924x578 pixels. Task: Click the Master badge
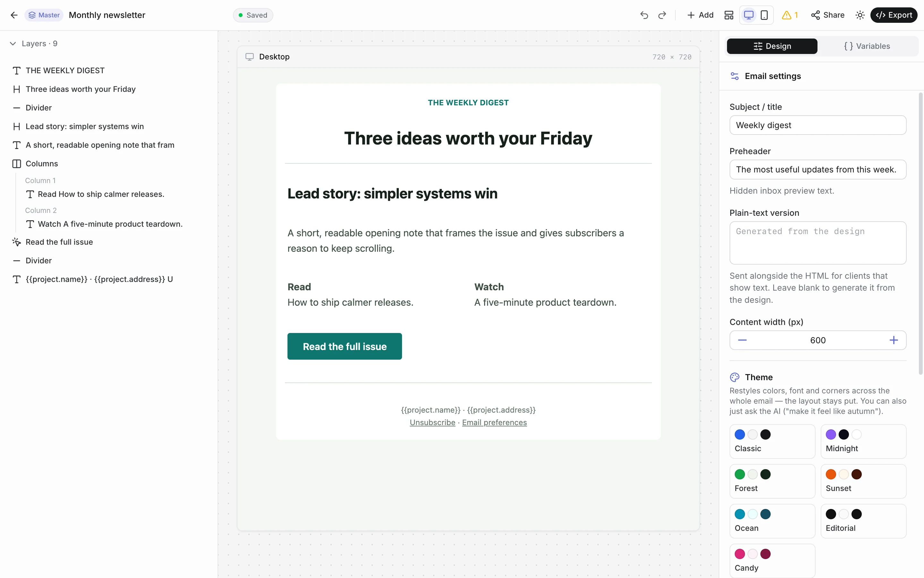(x=44, y=15)
